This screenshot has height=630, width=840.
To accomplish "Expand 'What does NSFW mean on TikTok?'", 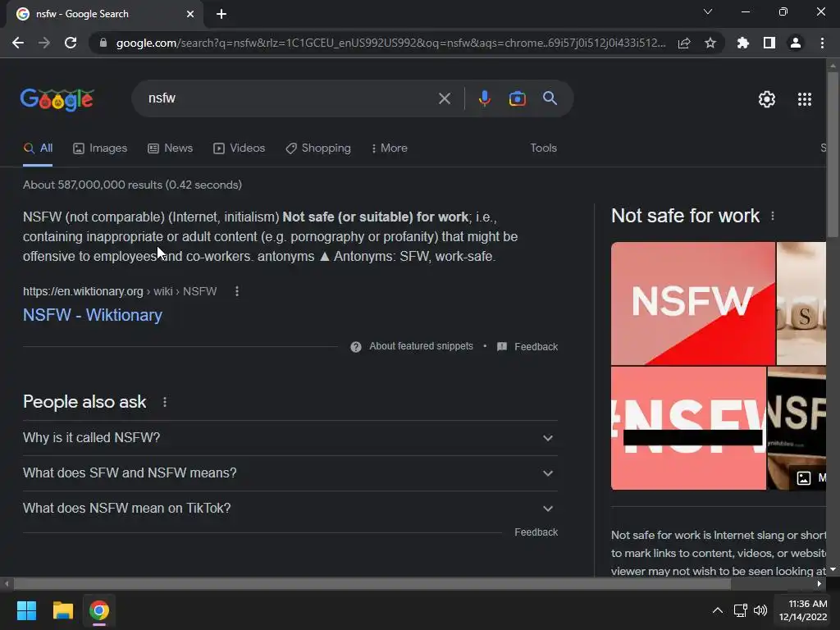I will [290, 509].
